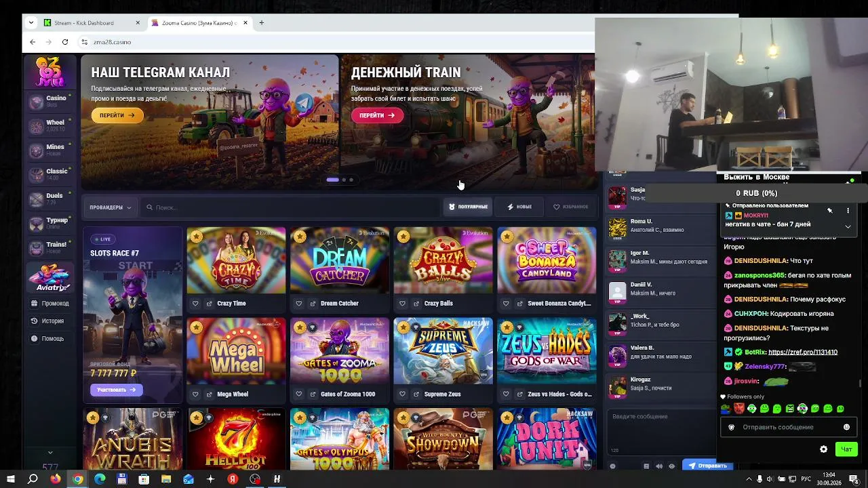Click Перейти on the Telegram channel banner
The image size is (868, 488).
tap(117, 115)
